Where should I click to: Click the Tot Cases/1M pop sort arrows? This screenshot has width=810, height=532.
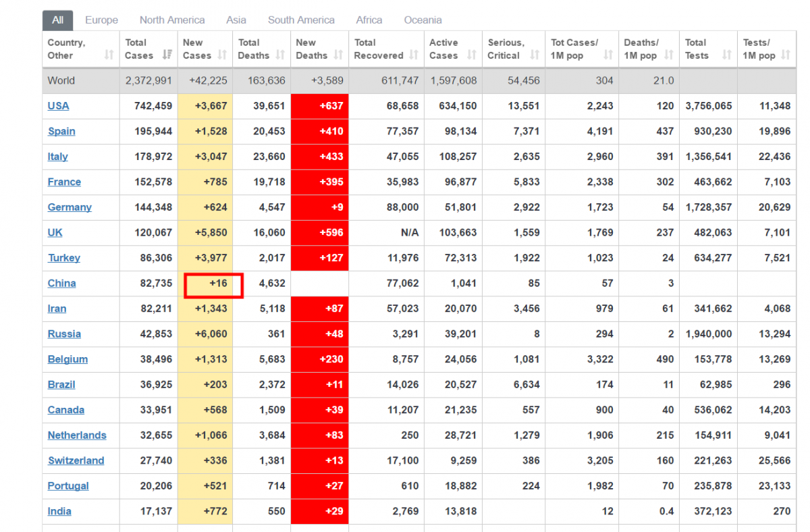point(609,55)
